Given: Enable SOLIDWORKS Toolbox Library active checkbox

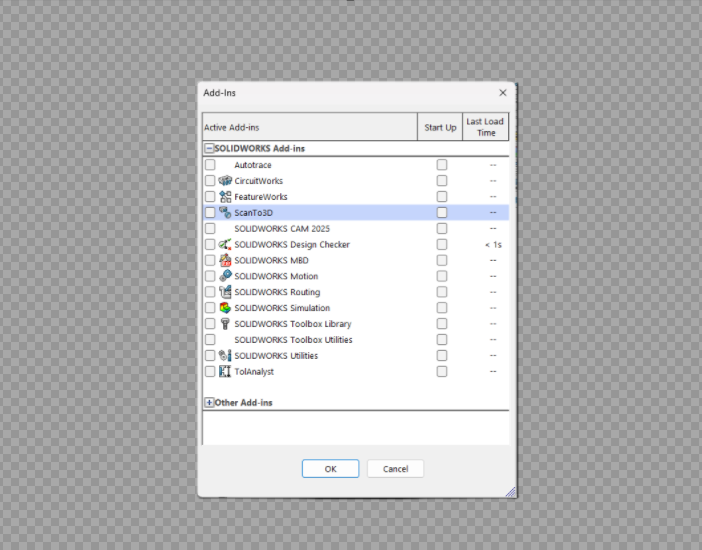Looking at the screenshot, I should [210, 324].
